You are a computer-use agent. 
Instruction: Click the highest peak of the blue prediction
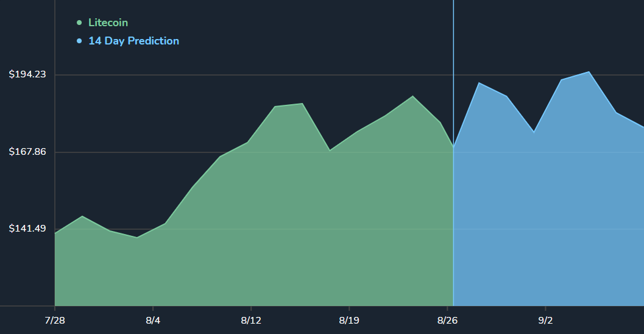pos(589,72)
